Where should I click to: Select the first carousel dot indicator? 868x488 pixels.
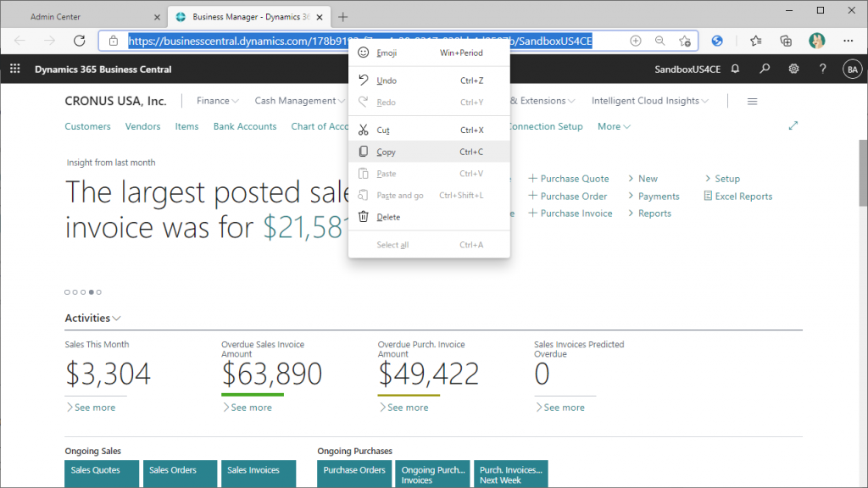click(67, 292)
